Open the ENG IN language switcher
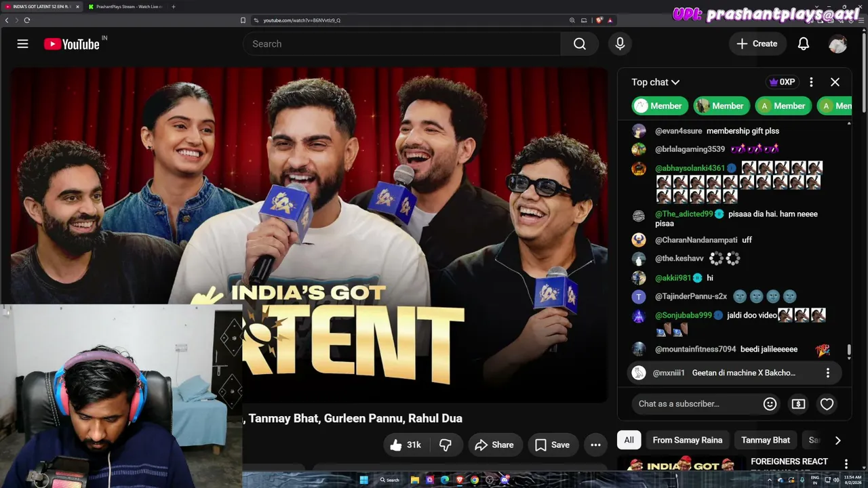868x488 pixels. click(x=814, y=480)
